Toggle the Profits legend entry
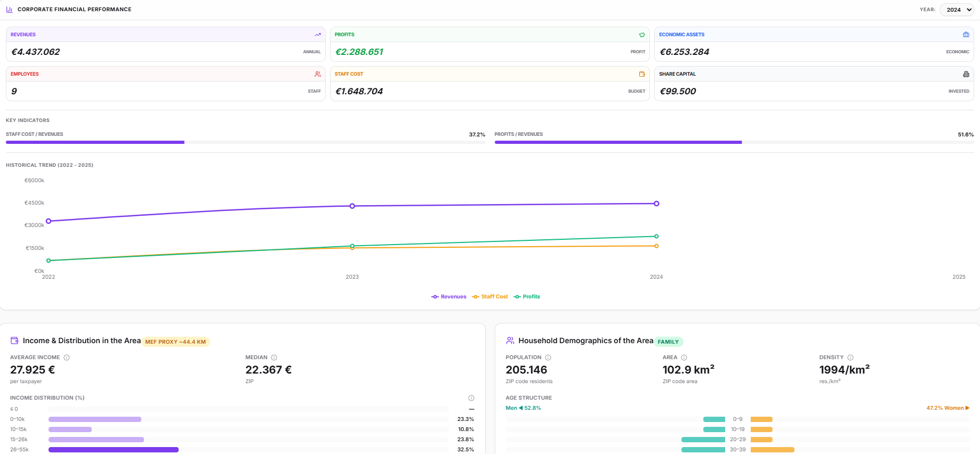980x454 pixels. [527, 297]
